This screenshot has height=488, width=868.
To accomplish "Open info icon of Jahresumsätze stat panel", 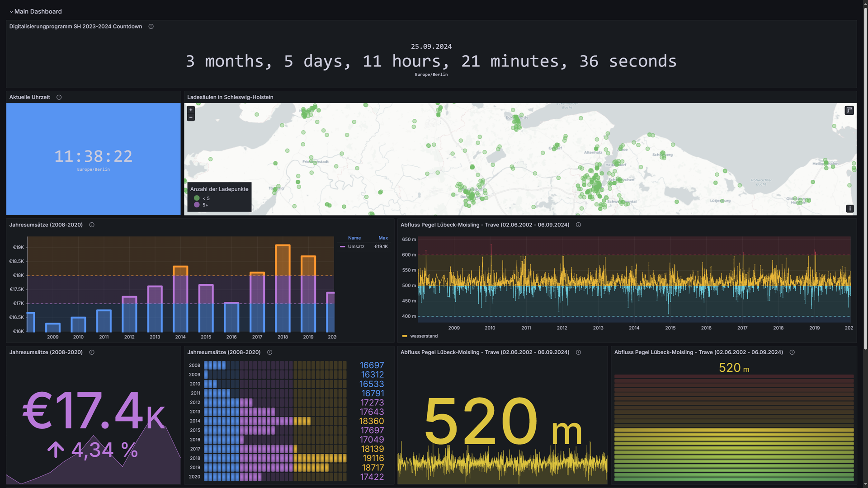I will pos(92,352).
